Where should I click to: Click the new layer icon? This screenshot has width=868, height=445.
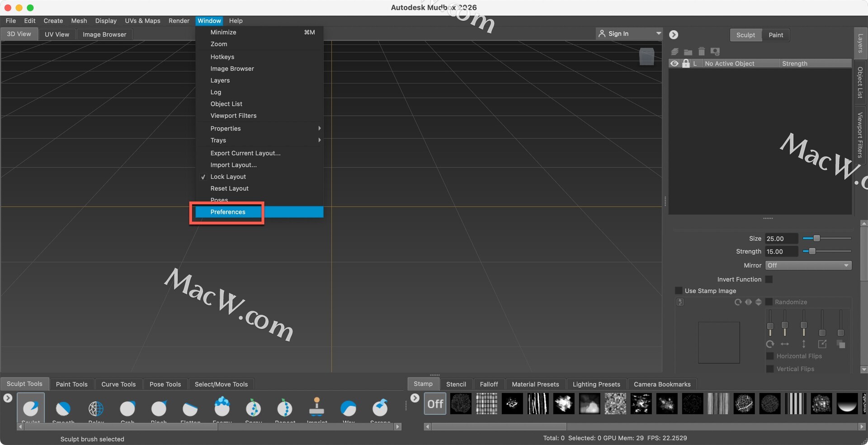click(675, 52)
